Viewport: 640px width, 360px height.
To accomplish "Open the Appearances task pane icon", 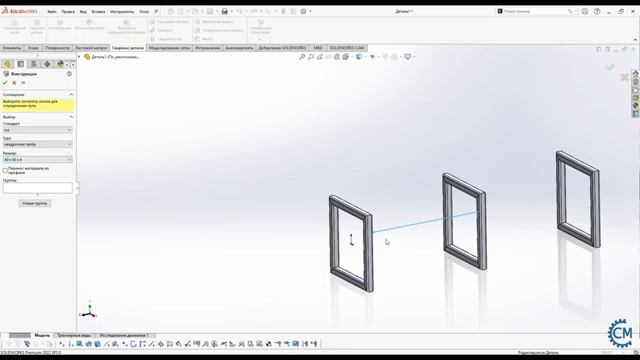I will pyautogui.click(x=636, y=106).
